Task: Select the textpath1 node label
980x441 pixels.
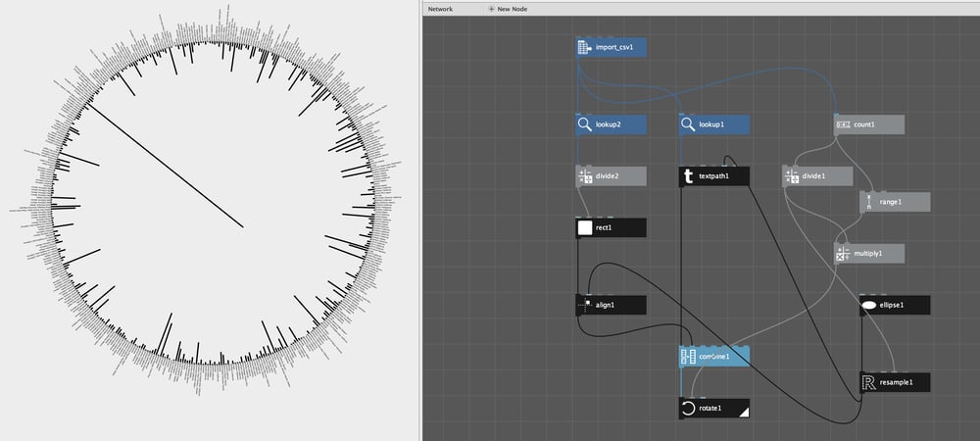Action: [x=715, y=176]
